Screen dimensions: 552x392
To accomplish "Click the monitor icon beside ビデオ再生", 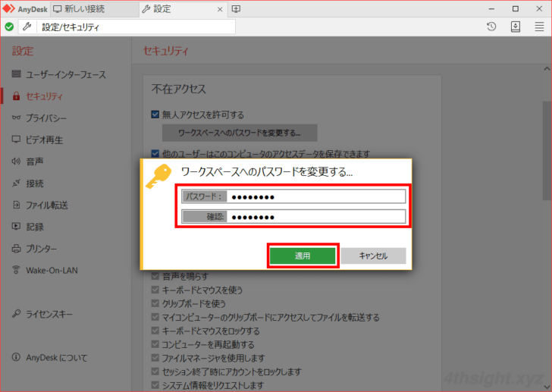I will [x=16, y=140].
